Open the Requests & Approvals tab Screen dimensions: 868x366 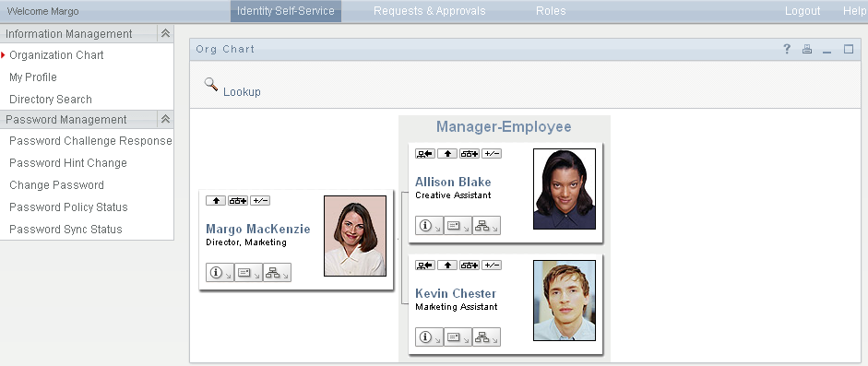pos(430,11)
